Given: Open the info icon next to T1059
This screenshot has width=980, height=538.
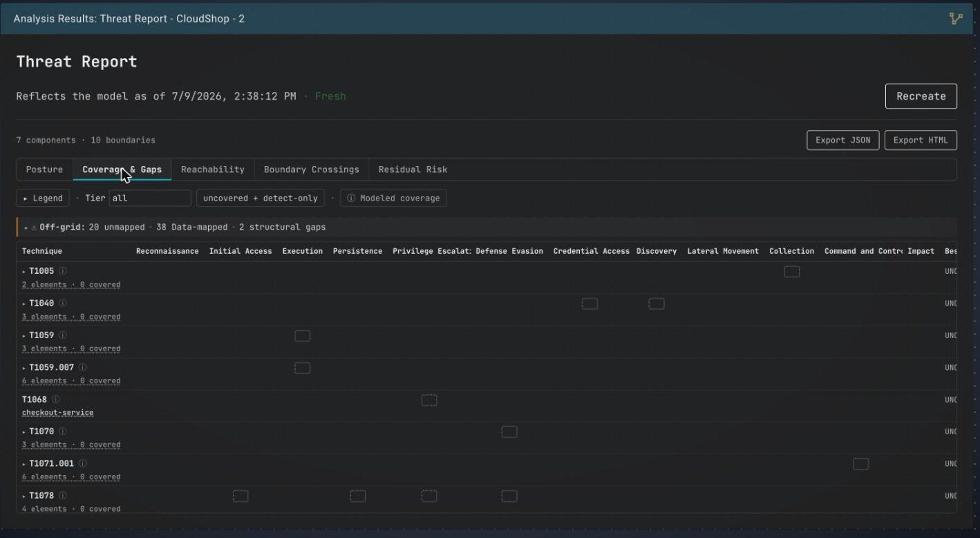Looking at the screenshot, I should click(x=62, y=335).
